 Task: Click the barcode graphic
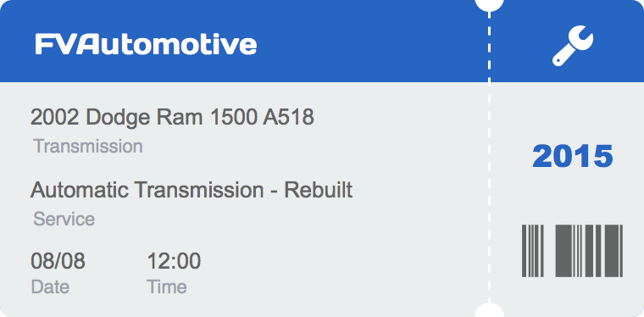click(572, 251)
